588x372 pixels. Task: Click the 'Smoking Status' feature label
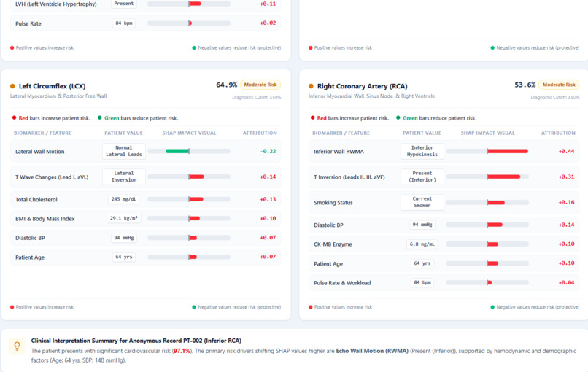click(333, 203)
